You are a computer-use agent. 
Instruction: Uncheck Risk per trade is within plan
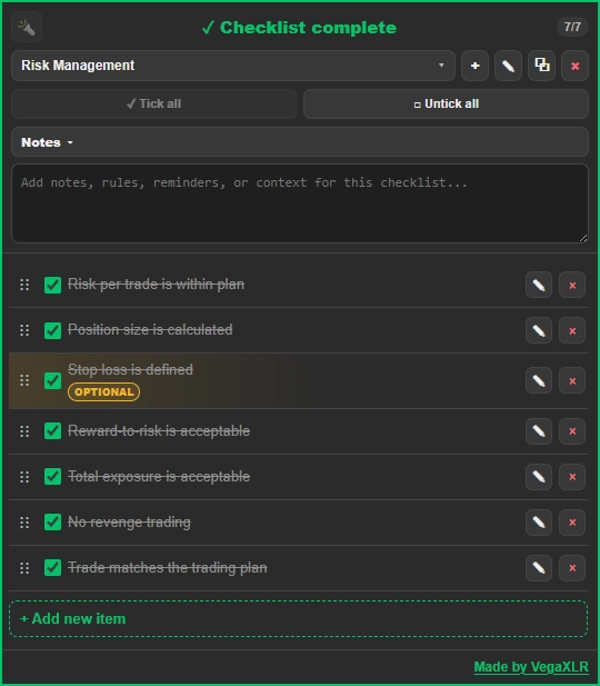pos(53,285)
